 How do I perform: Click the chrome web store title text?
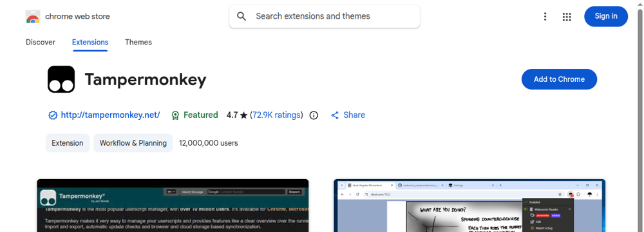(77, 17)
